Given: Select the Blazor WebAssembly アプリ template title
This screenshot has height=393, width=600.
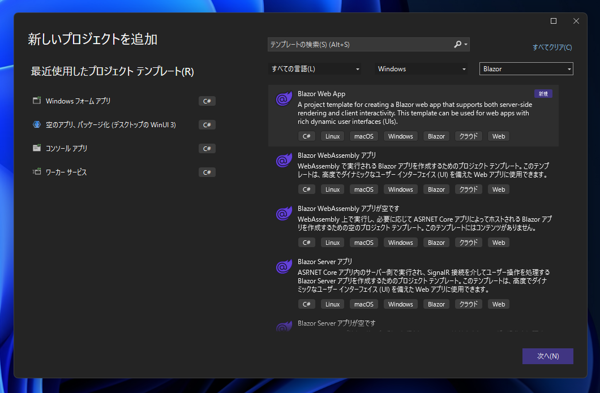Looking at the screenshot, I should pyautogui.click(x=337, y=155).
